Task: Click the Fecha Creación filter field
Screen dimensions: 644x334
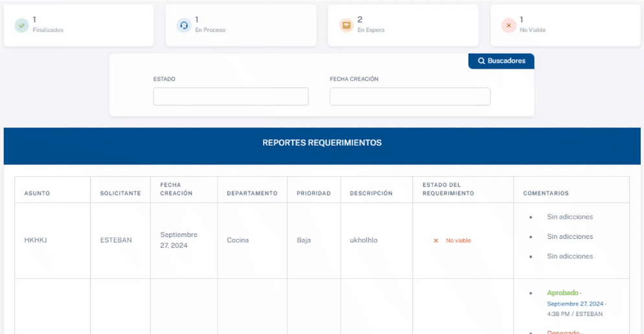Action: [409, 96]
